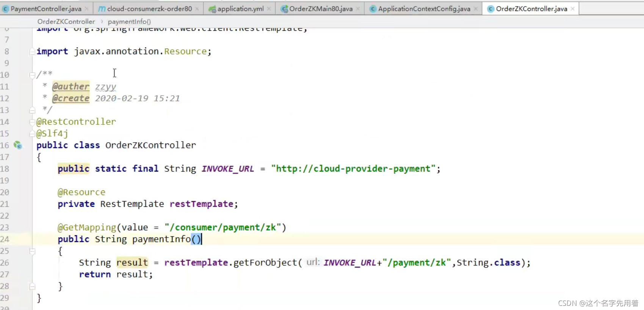Click the @create Javadoc tag
This screenshot has width=644, height=310.
(71, 98)
